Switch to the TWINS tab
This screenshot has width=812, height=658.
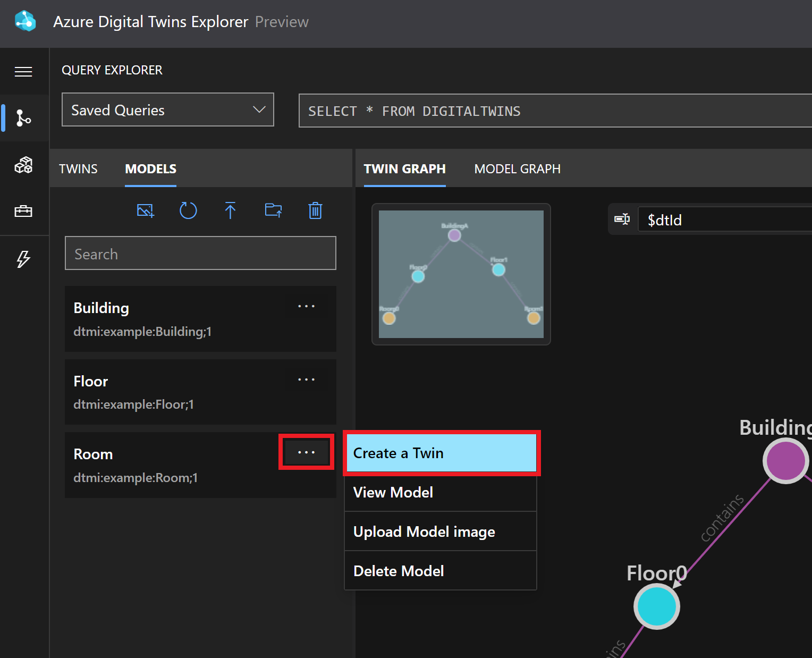pyautogui.click(x=78, y=168)
